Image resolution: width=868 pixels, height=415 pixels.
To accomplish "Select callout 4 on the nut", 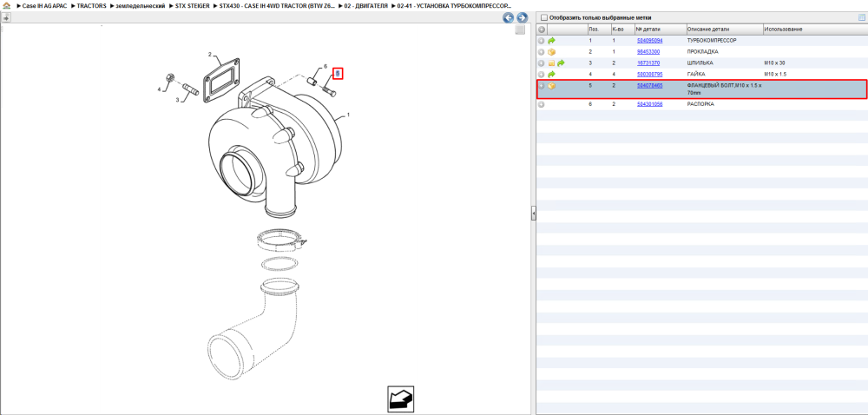I will click(159, 89).
